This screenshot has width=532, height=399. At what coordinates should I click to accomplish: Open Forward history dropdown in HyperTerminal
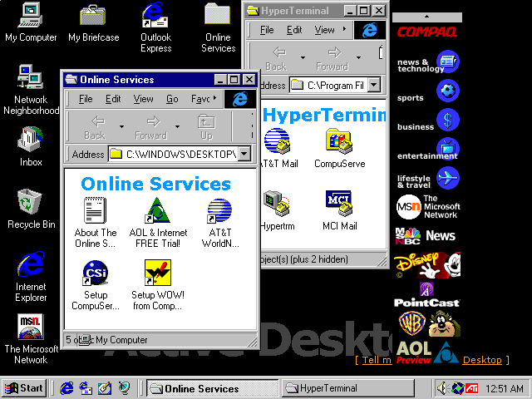(358, 57)
